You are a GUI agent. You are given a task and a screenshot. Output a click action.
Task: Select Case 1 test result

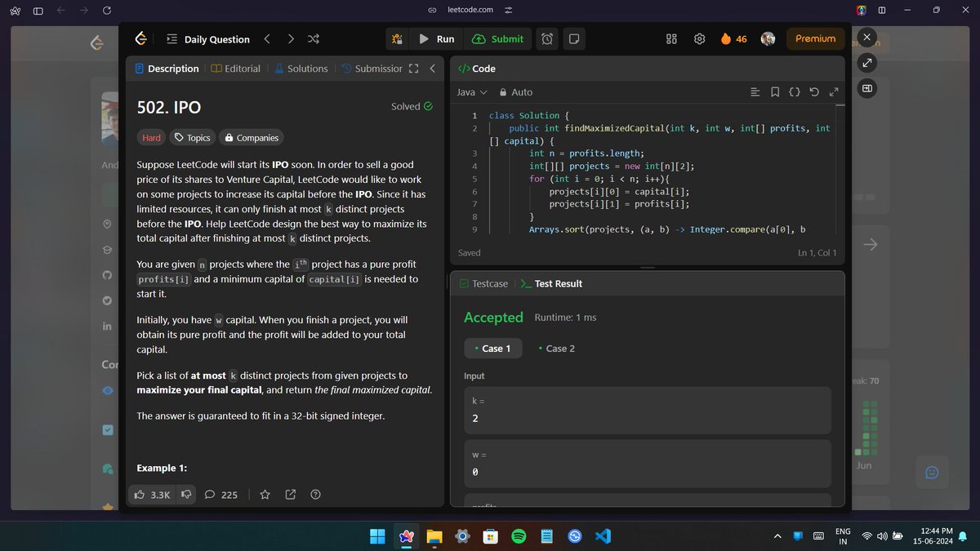click(x=492, y=349)
